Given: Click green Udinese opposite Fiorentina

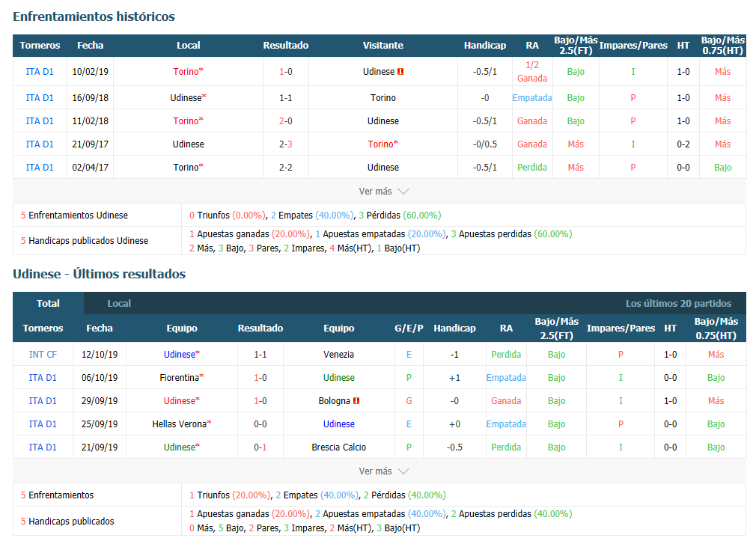Looking at the screenshot, I should (338, 378).
